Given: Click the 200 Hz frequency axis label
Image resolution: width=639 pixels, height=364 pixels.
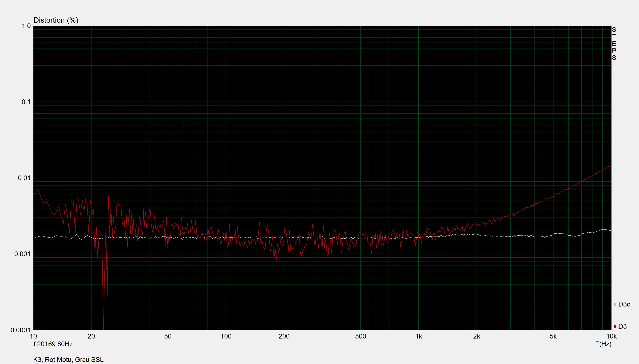Looking at the screenshot, I should pos(284,336).
